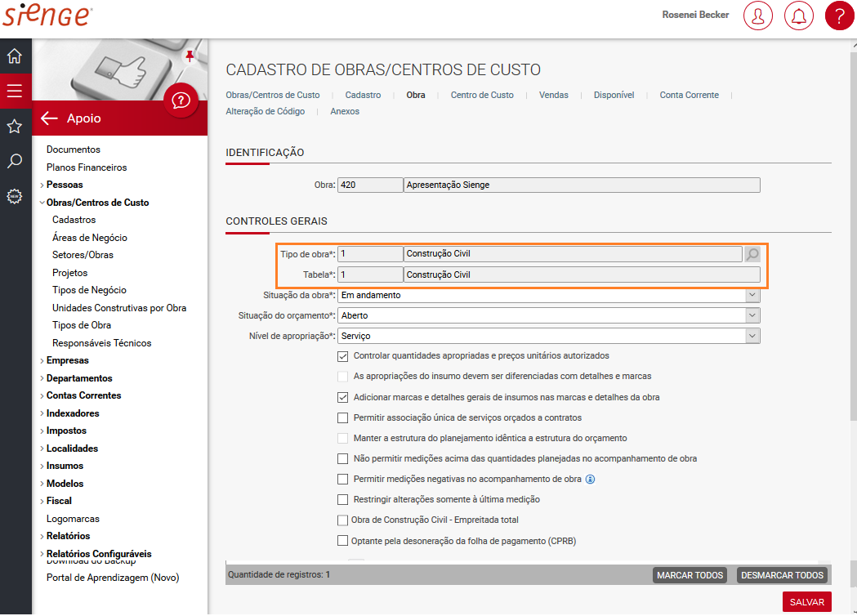The image size is (857, 616).
Task: Open Documentos menu item
Action: [74, 150]
